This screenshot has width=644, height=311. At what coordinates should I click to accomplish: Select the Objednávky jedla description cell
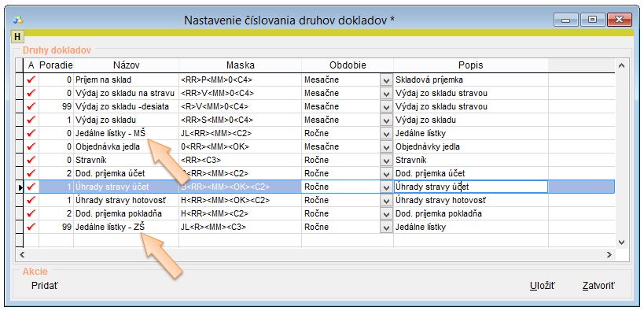(471, 146)
